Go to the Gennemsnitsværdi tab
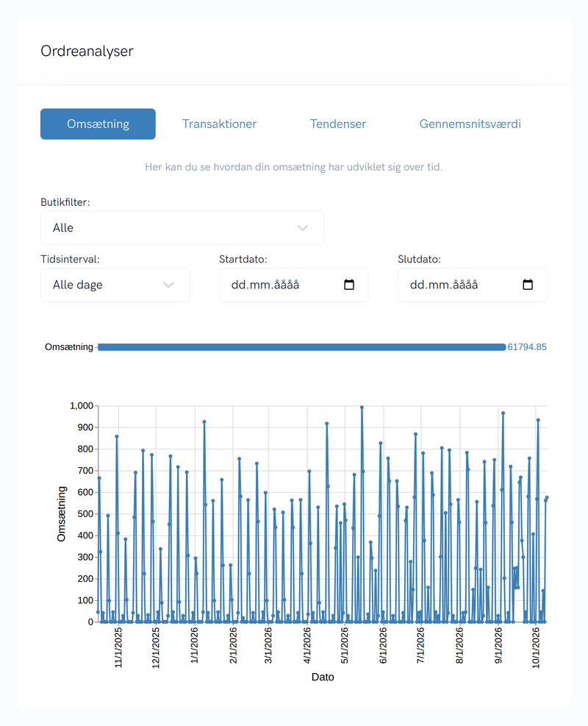The width and height of the screenshot is (588, 726). point(470,124)
